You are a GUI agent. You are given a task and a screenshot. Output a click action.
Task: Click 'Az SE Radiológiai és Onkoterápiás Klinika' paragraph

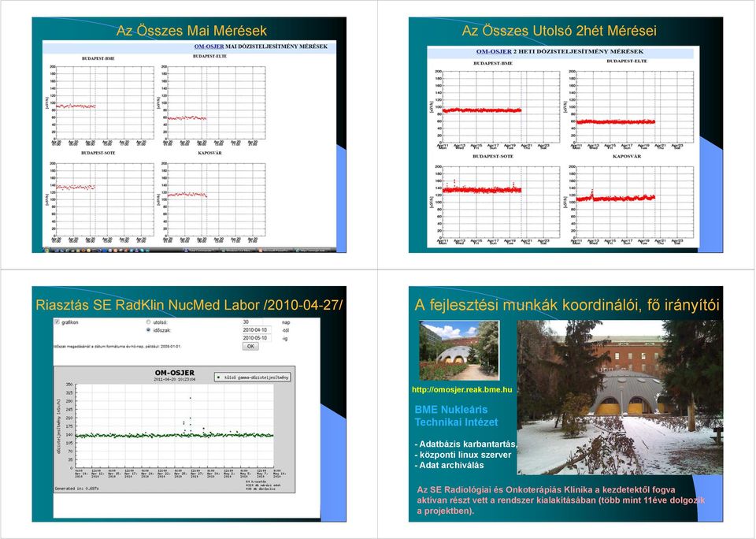tap(561, 500)
